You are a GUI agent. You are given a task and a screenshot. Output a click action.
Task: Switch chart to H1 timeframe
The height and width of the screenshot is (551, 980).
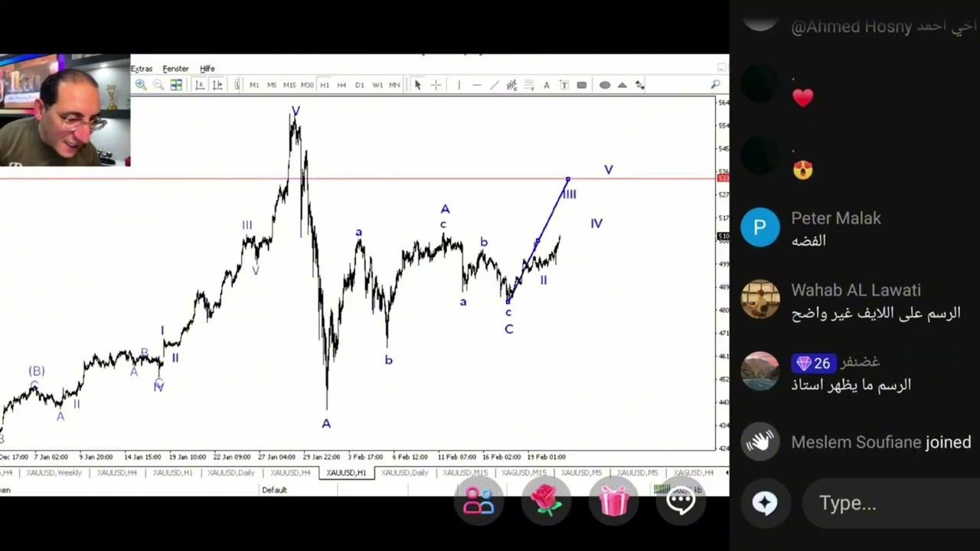pos(325,85)
